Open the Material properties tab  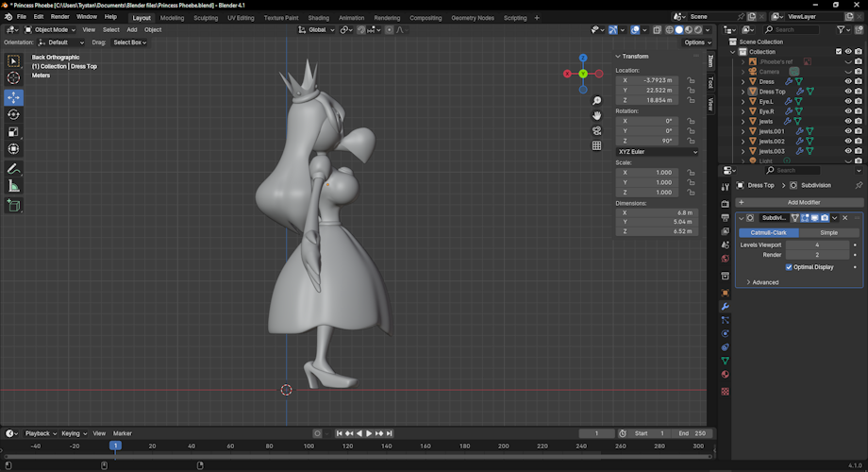(x=725, y=375)
